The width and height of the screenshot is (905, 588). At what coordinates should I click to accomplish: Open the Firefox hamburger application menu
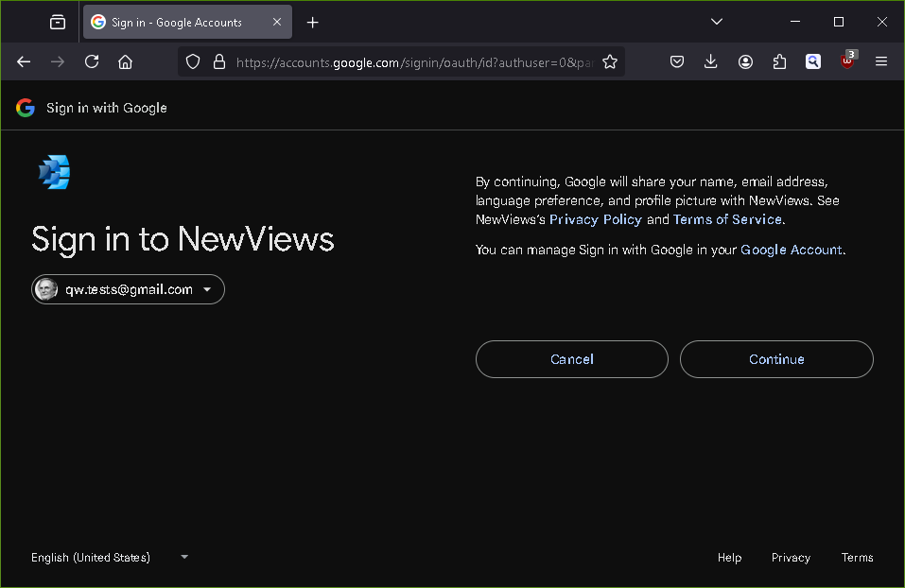click(881, 61)
